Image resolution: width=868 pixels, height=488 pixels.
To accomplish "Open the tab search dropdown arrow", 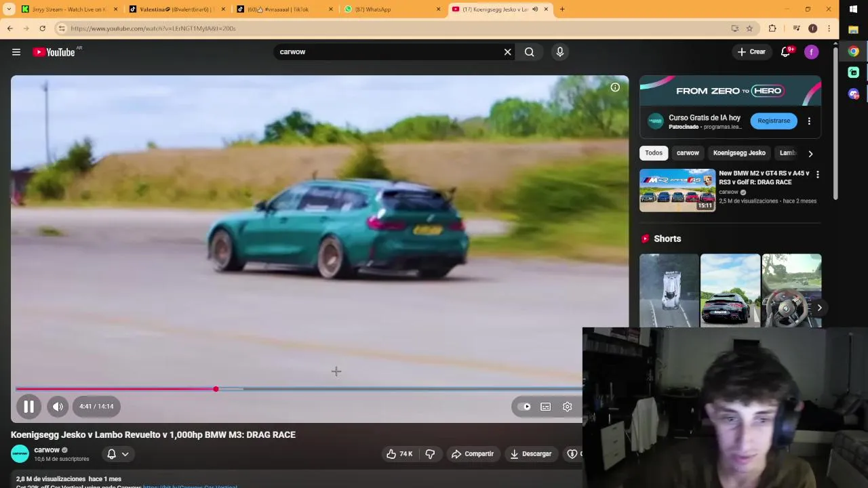I will pos(9,9).
